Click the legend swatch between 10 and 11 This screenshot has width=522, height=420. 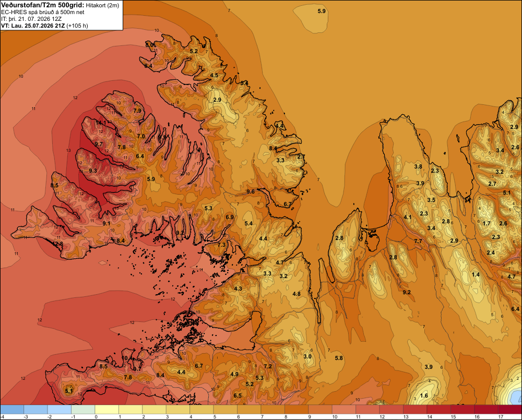coord(344,409)
